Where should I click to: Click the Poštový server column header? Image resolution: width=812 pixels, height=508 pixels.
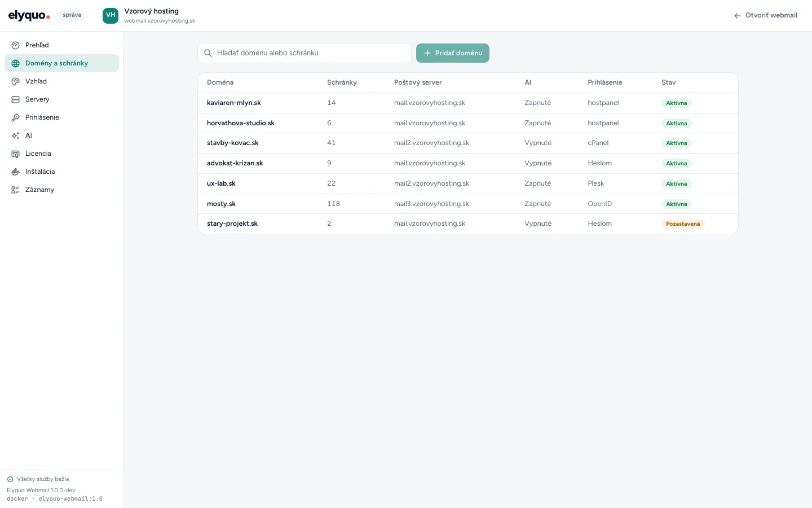(418, 82)
